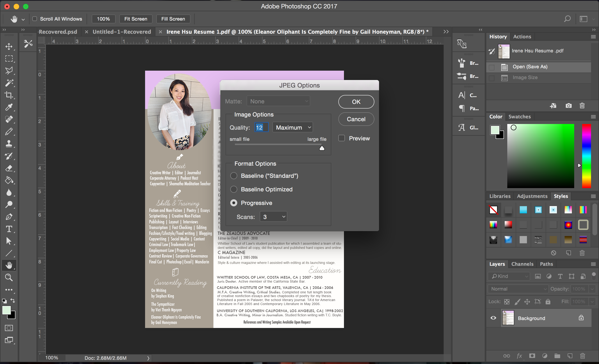Open the layer Kind filter dropdown
This screenshot has height=364, width=599.
click(x=509, y=276)
